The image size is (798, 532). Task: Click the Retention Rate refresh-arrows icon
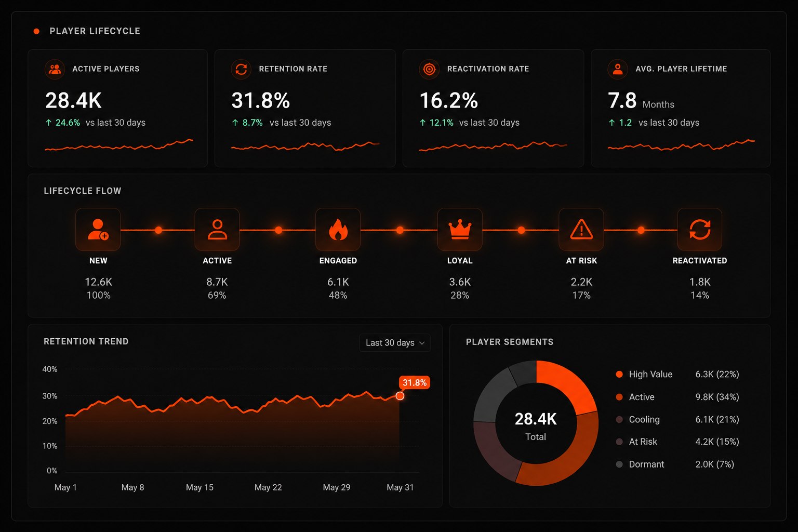click(x=241, y=69)
